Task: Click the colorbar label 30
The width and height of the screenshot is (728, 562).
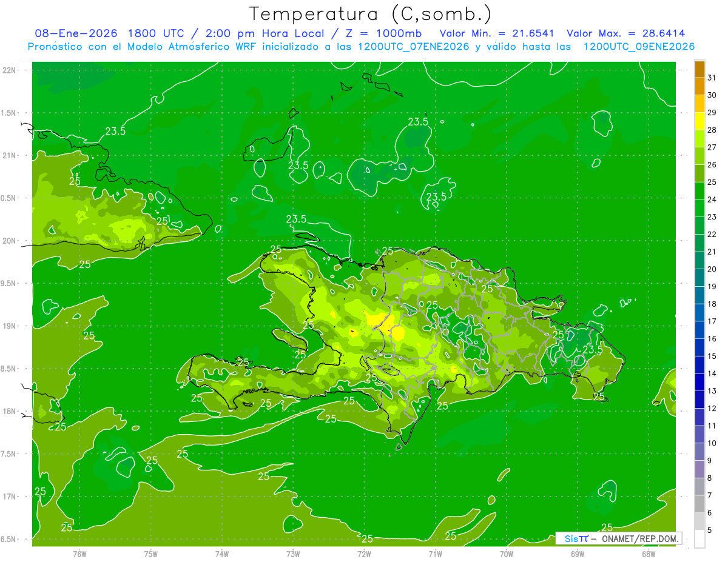Action: click(x=712, y=95)
